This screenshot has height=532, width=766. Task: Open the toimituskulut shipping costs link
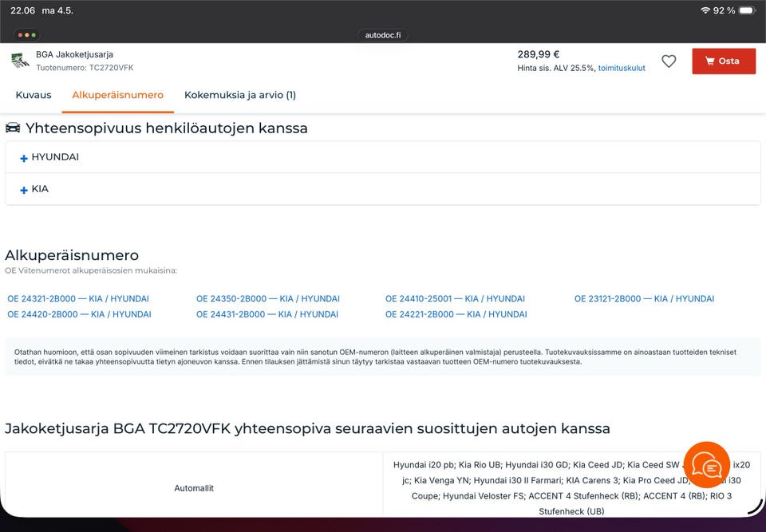[x=622, y=69]
